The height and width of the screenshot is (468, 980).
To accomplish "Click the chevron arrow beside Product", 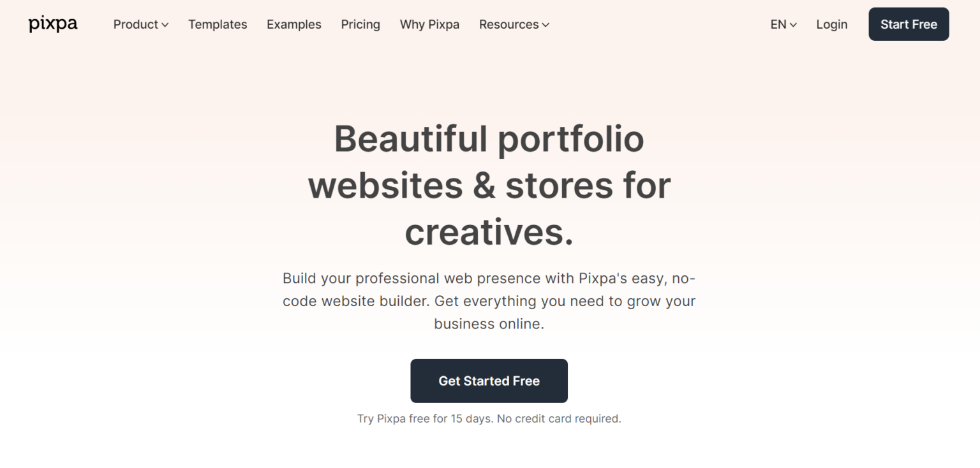I will pyautogui.click(x=165, y=25).
